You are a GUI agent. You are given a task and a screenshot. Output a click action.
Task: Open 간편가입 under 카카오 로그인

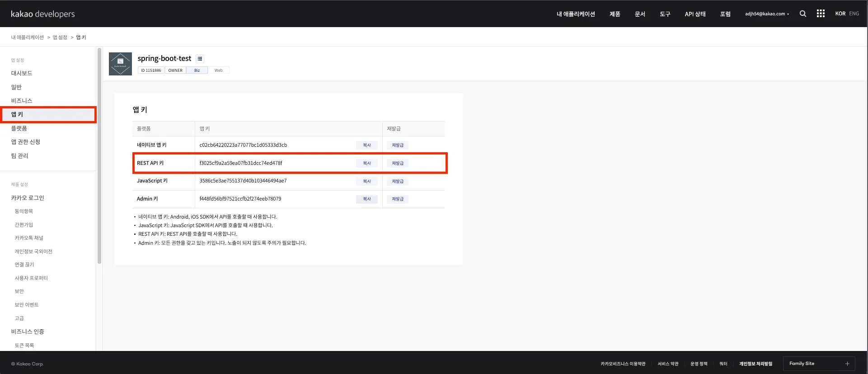(24, 225)
